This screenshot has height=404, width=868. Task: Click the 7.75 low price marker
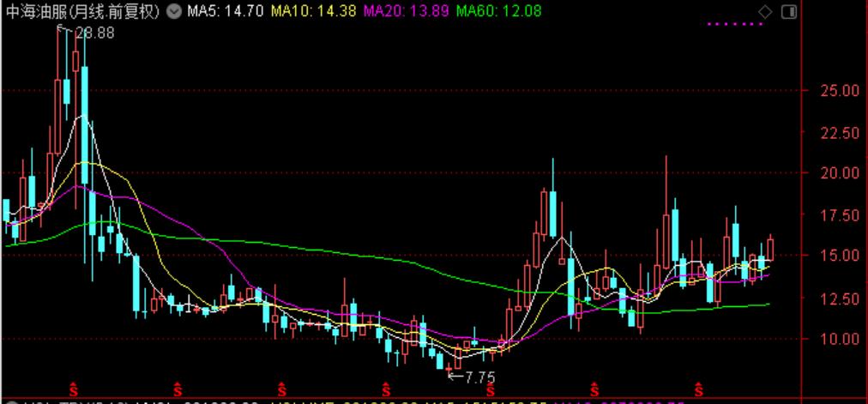[x=479, y=377]
